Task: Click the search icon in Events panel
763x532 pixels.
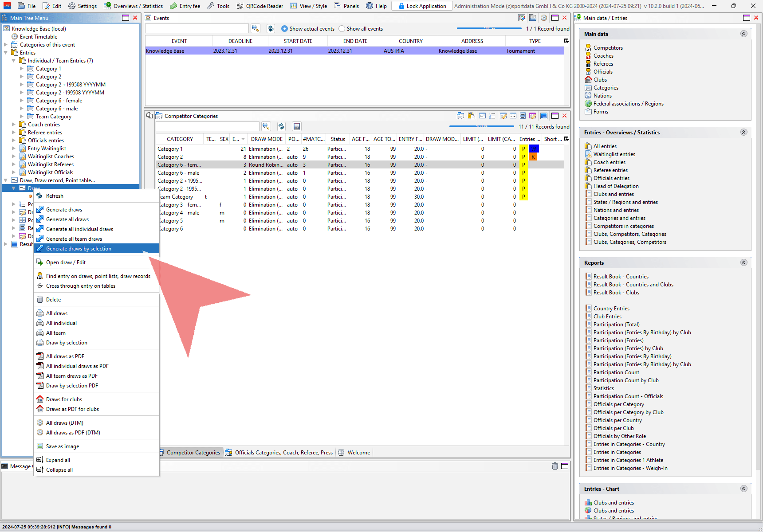Action: pyautogui.click(x=255, y=28)
